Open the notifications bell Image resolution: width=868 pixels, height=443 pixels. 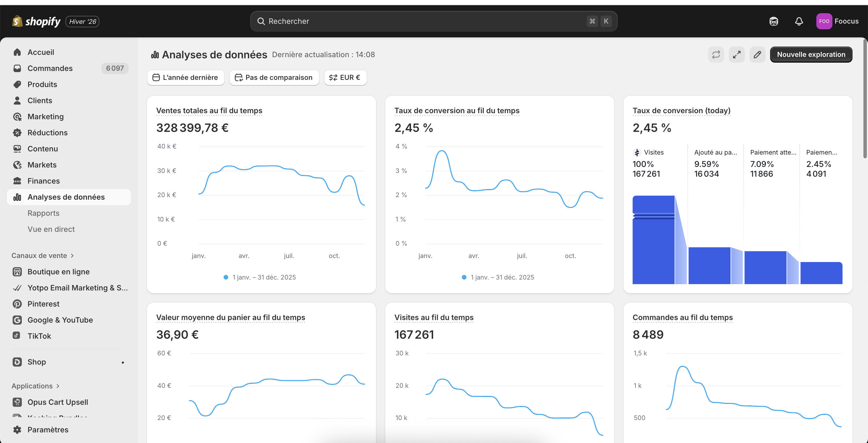pyautogui.click(x=799, y=21)
